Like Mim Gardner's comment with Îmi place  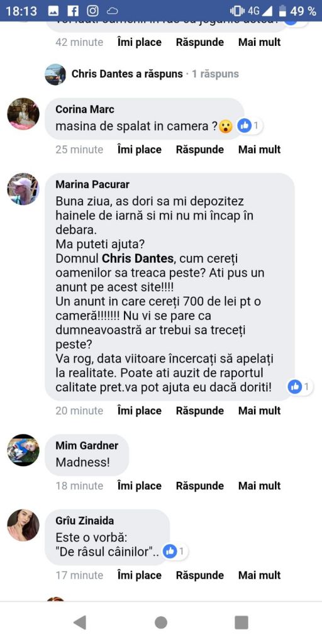(139, 486)
